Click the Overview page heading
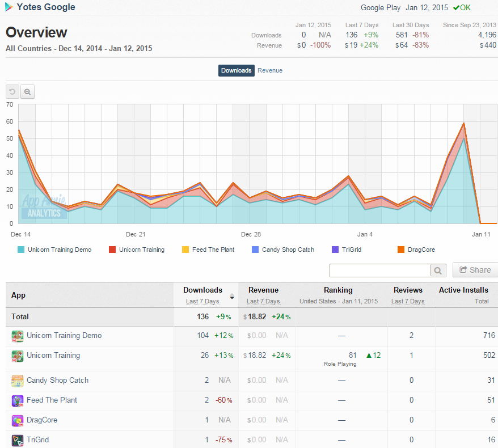Screen dimensions: 498x448 [36, 32]
